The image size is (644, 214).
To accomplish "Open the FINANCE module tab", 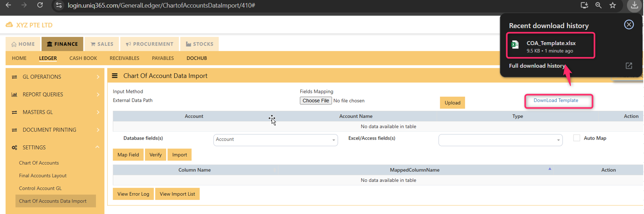I will click(62, 44).
